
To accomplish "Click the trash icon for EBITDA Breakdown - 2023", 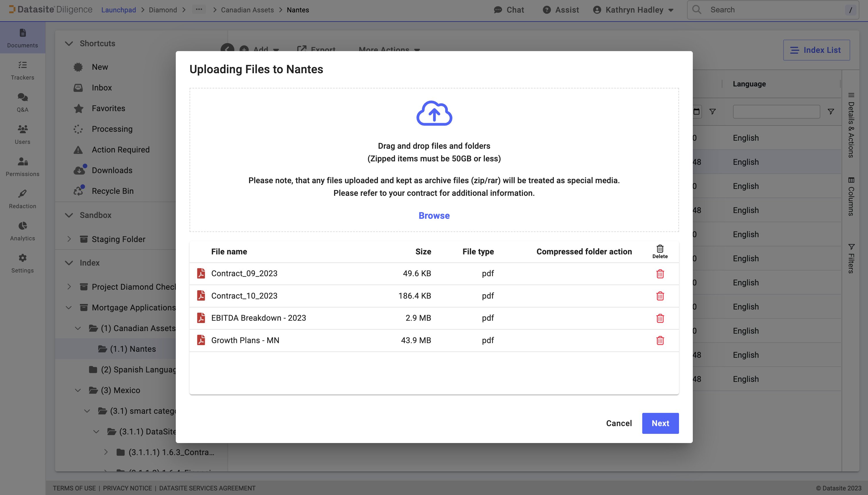I will (659, 318).
